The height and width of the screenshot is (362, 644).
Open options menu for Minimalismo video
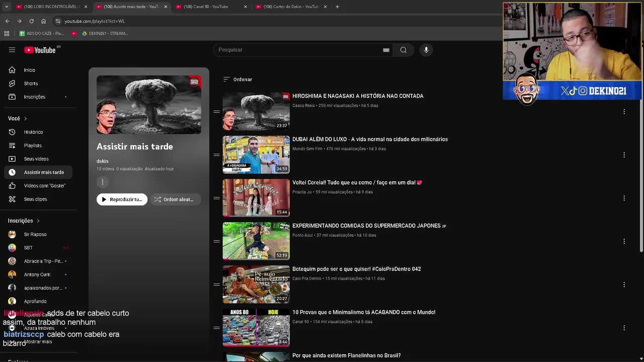pyautogui.click(x=624, y=328)
